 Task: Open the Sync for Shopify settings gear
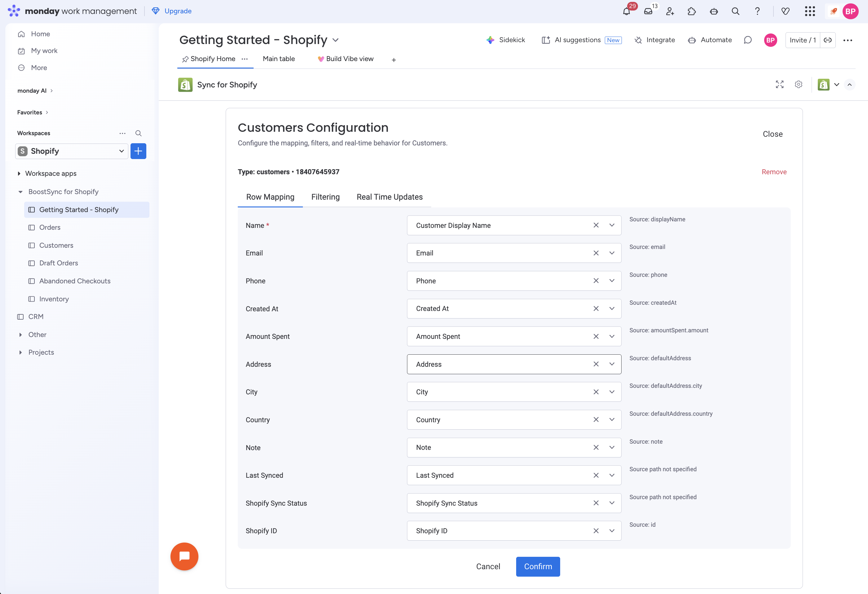[x=799, y=84]
